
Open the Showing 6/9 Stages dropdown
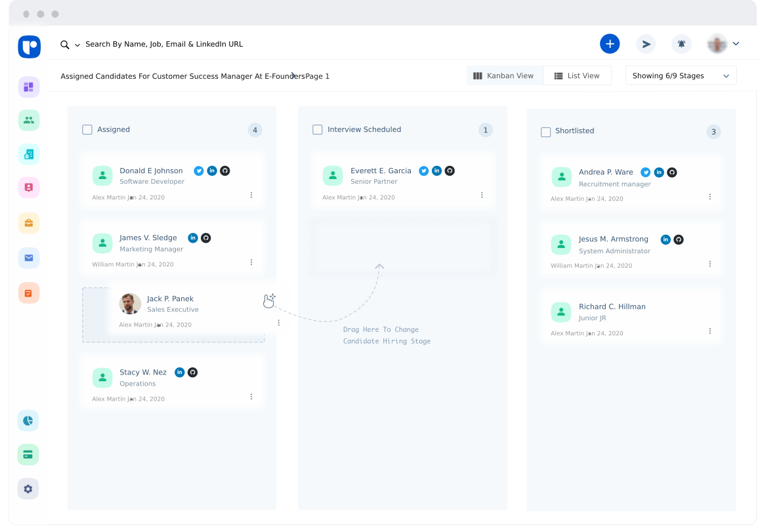[681, 75]
